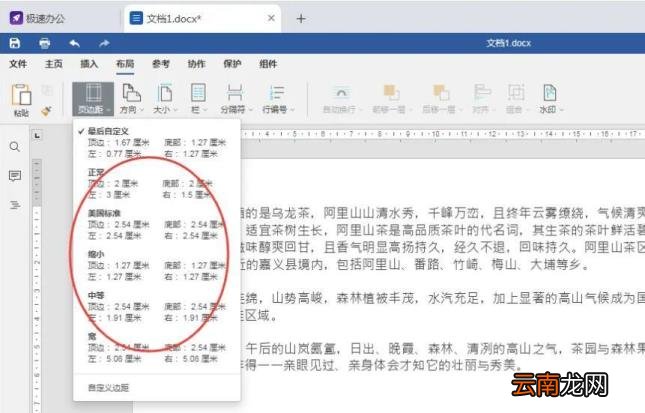Viewport: 645px width, 413px height.
Task: Redo the last action
Action: click(104, 43)
